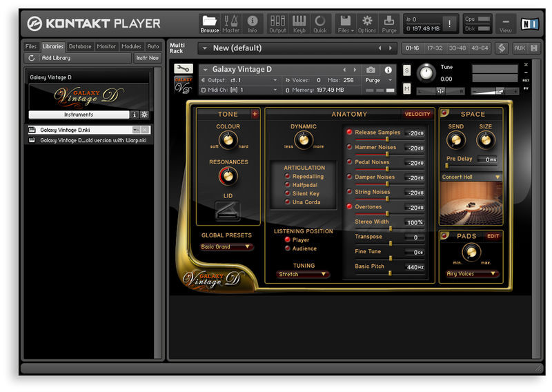Screen dimensions: 552x392
Task: Click the instrument info i icon
Action: (388, 70)
